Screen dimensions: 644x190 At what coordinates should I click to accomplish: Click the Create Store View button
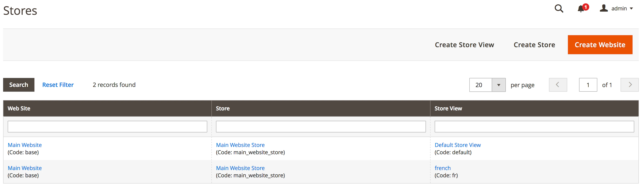click(465, 44)
